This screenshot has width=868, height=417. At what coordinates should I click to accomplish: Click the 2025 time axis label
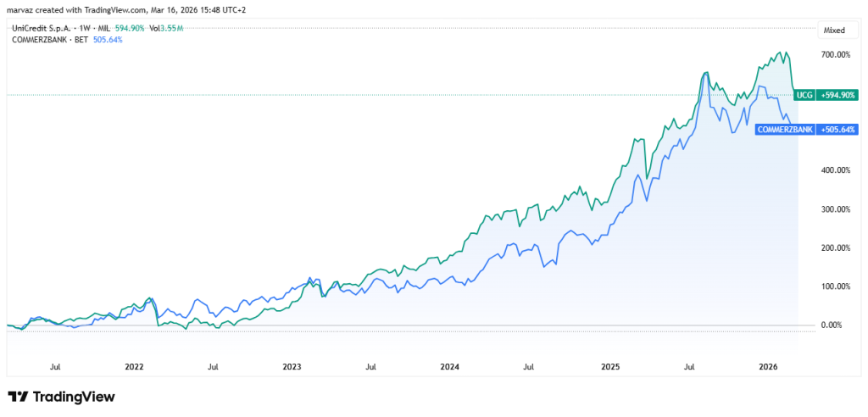[x=610, y=367]
